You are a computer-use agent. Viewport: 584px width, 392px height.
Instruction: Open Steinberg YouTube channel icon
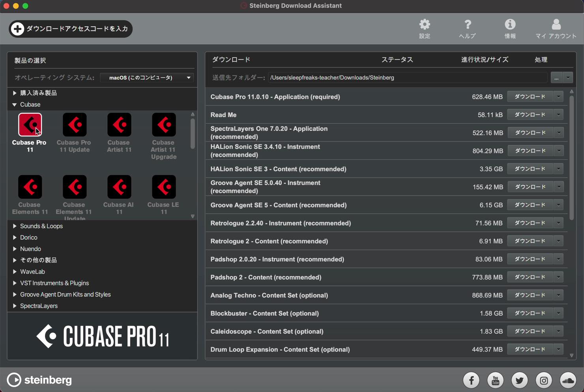pos(495,380)
